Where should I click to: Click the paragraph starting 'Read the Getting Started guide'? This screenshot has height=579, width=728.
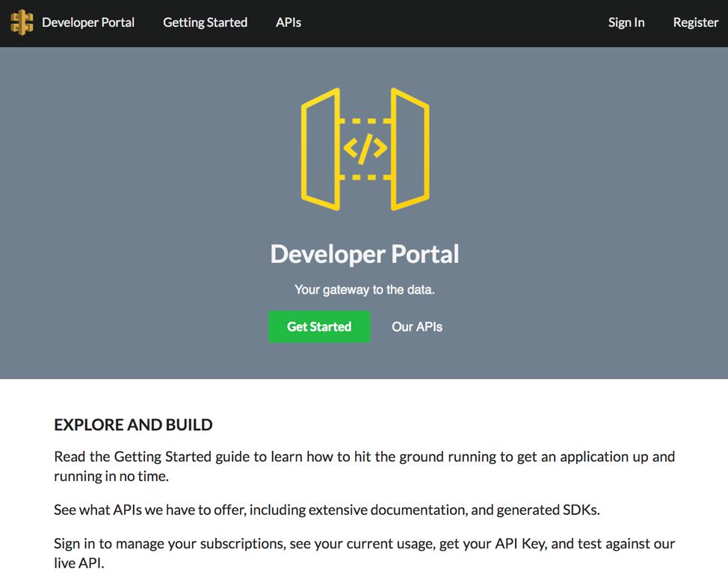click(x=365, y=466)
